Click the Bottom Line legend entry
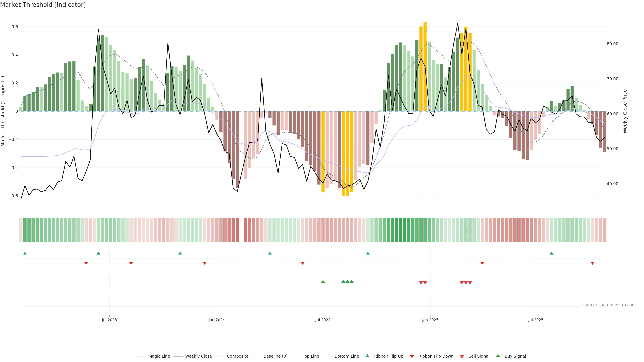644x362 pixels. tap(346, 356)
